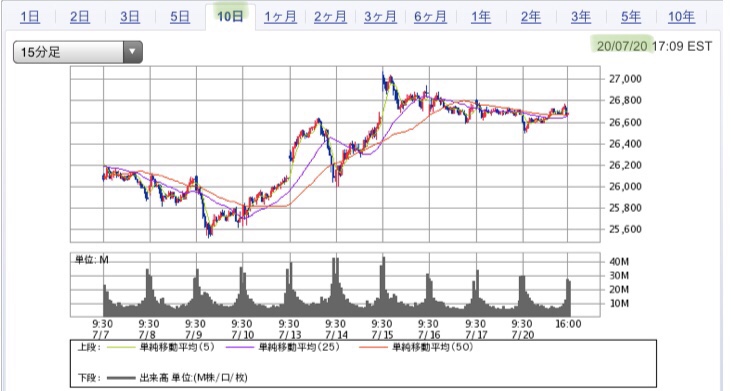
Task: Switch to the 1日 time range tab
Action: (x=30, y=17)
